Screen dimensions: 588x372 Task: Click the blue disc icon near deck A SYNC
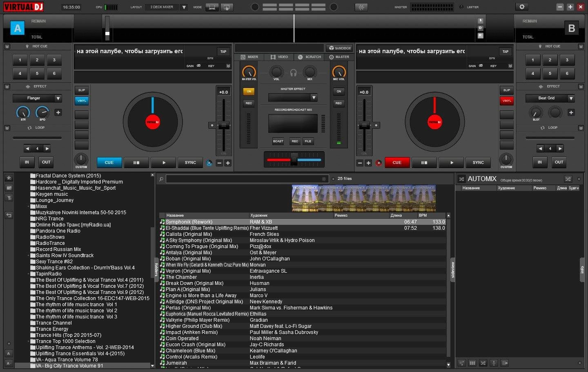tap(209, 163)
